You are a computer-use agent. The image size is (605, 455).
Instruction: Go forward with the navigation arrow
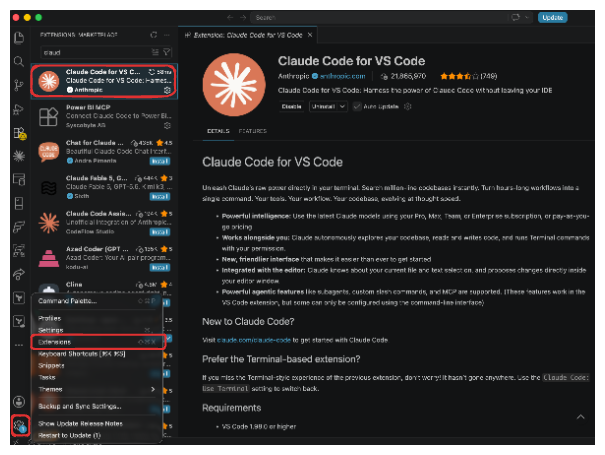coord(243,17)
